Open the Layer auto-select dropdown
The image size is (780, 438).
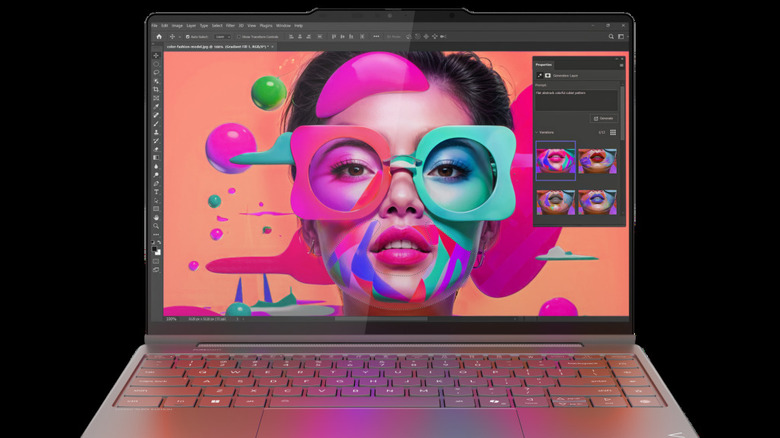(x=223, y=37)
